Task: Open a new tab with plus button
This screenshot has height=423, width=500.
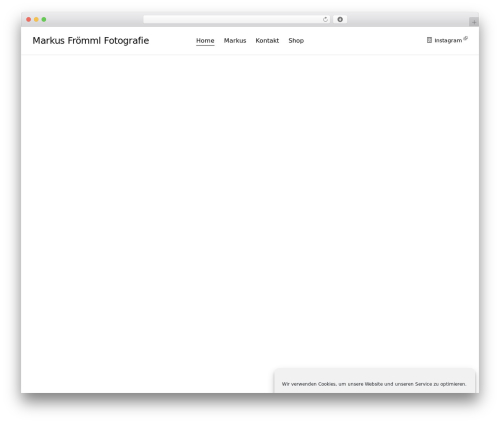Action: pyautogui.click(x=474, y=22)
